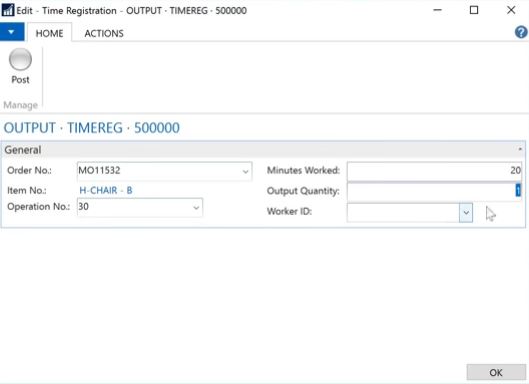Click the 'Item No.:' label
This screenshot has height=384, width=529.
(27, 191)
